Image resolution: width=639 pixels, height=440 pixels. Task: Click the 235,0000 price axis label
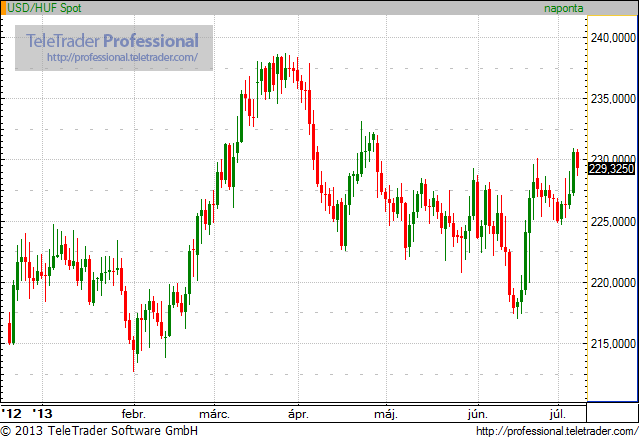click(x=613, y=99)
